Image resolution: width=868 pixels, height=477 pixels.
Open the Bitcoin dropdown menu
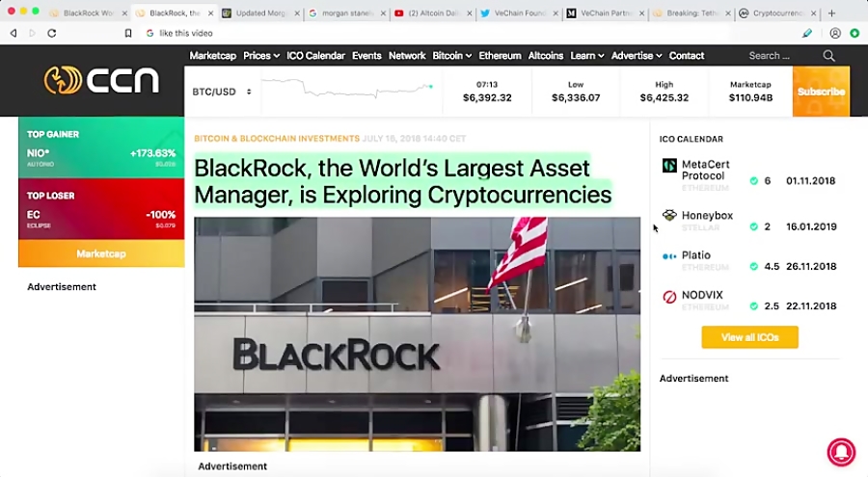click(451, 55)
